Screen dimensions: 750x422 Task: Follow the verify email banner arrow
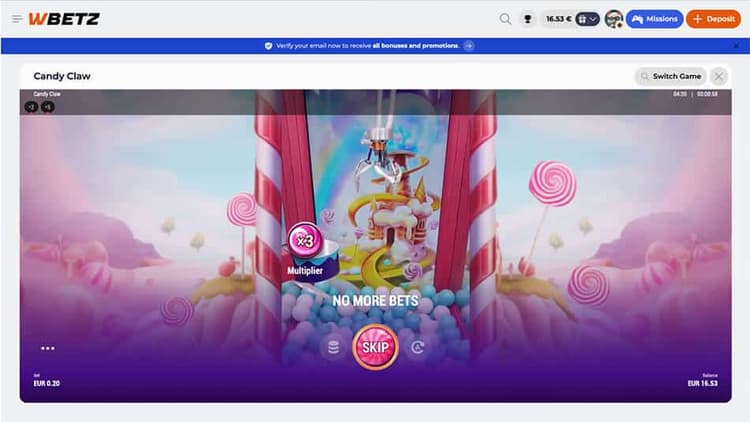(469, 46)
